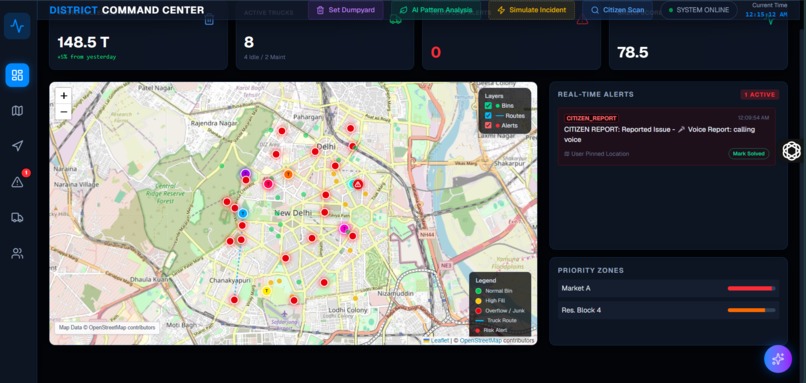Click the Res. Block 4 zone label
The image size is (806, 383).
pos(581,310)
